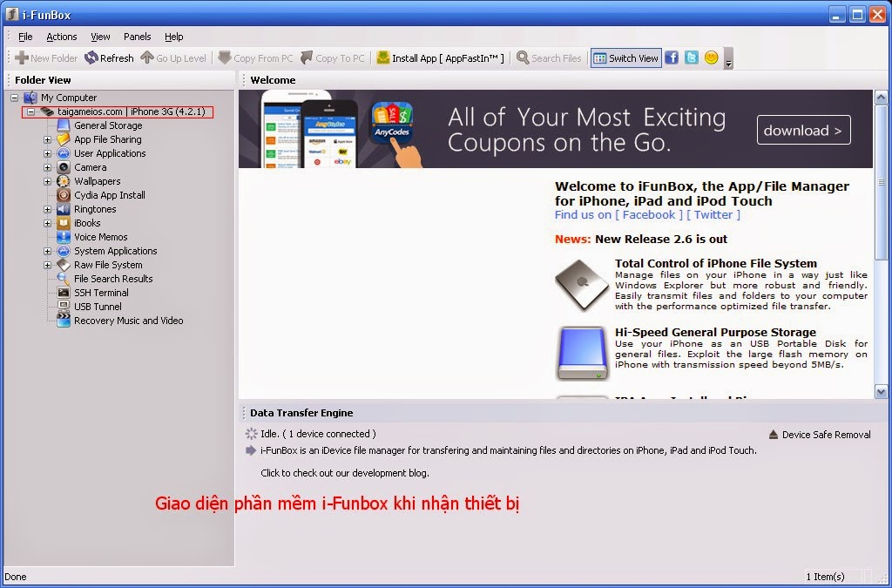Click the banner download button
This screenshot has width=892, height=588.
(x=803, y=130)
